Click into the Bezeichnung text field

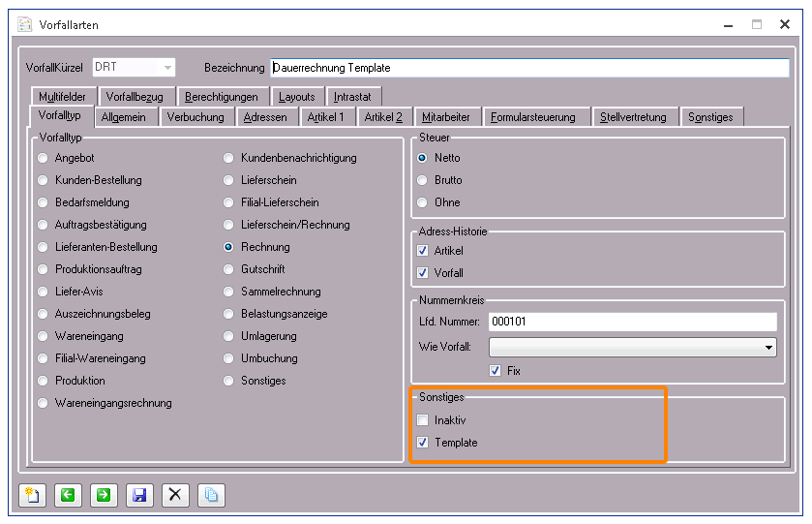click(x=528, y=68)
